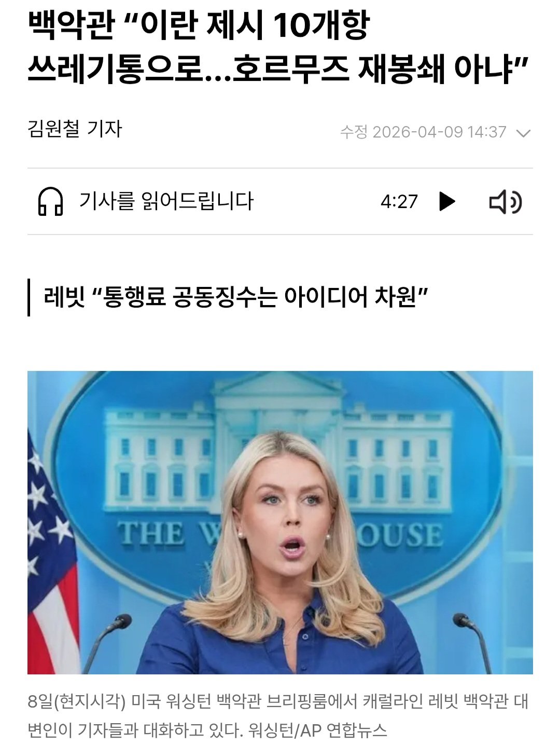Viewport: 560px width, 747px height.
Task: Click the headline starting with 백악관
Action: (198, 25)
